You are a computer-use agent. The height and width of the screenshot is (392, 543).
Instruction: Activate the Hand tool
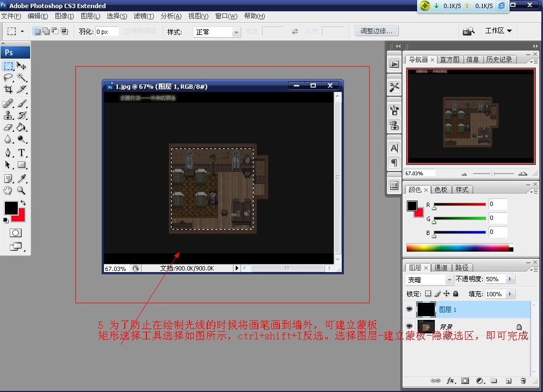click(x=8, y=190)
